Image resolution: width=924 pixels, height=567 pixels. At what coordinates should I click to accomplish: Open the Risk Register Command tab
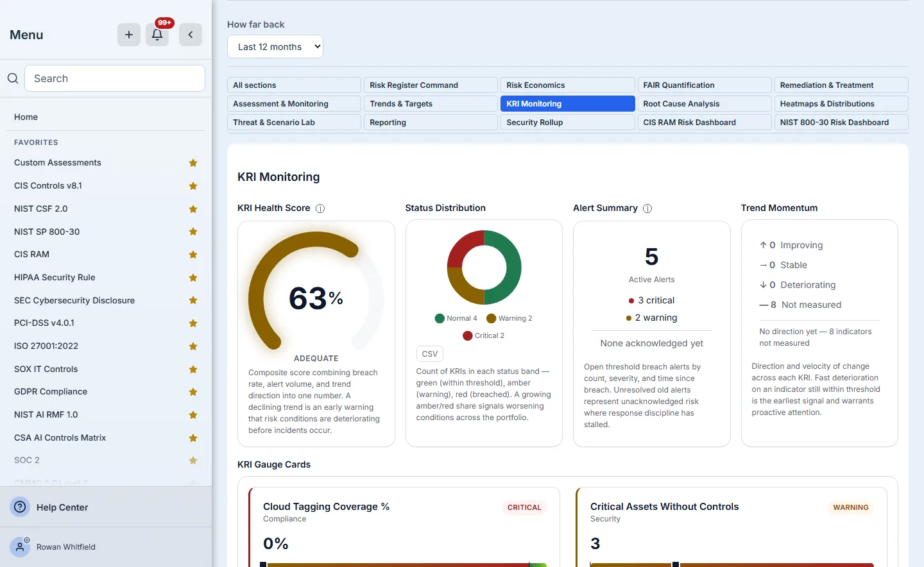point(431,85)
